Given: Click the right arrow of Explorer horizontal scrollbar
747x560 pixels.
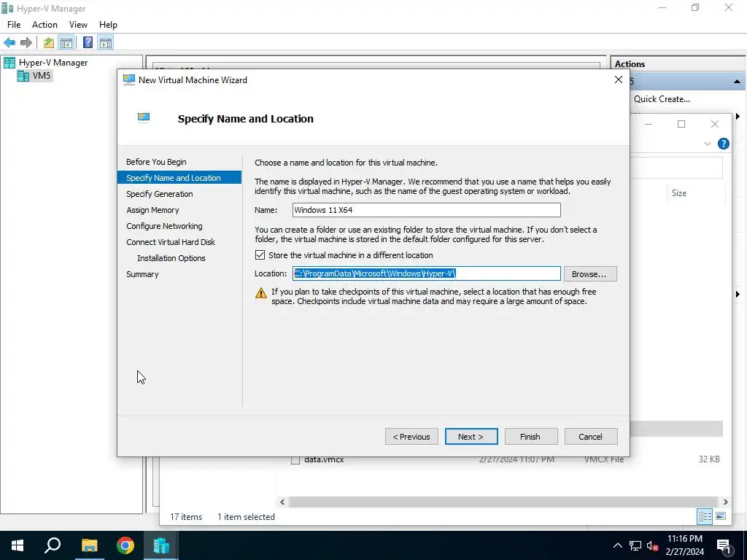Looking at the screenshot, I should click(726, 502).
